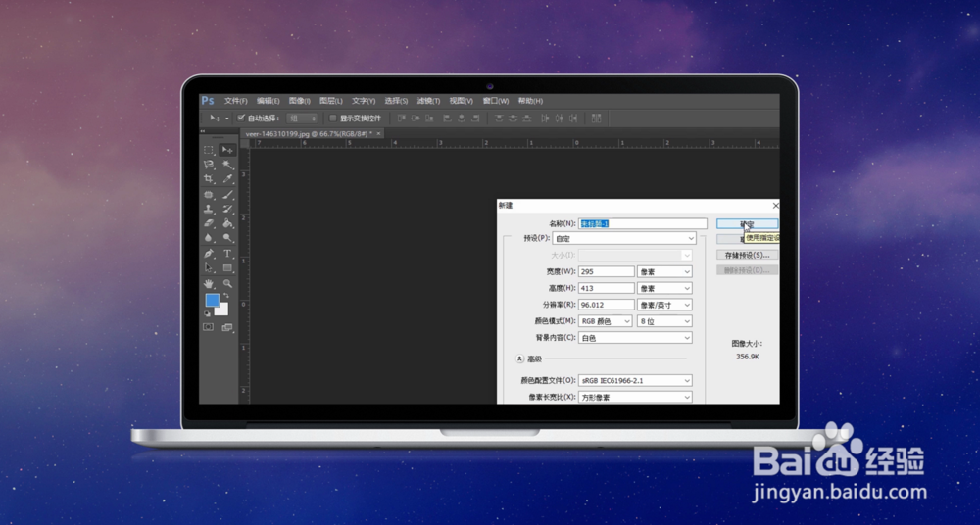Toggle Quick Mask mode

pyautogui.click(x=208, y=327)
